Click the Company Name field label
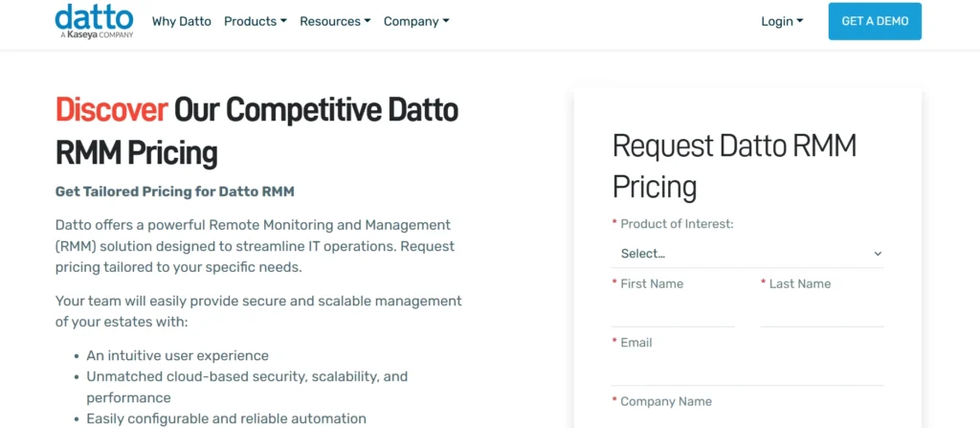 (666, 402)
